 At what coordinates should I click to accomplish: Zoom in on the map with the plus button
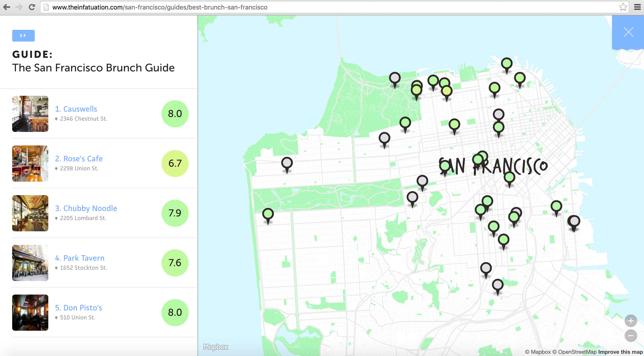pyautogui.click(x=630, y=321)
